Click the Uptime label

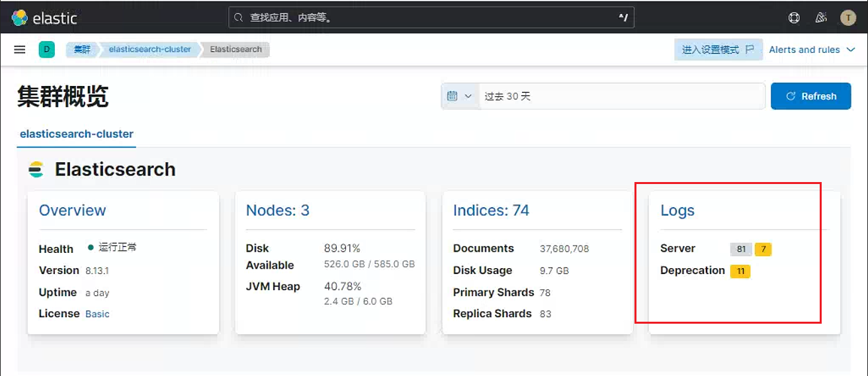click(58, 293)
